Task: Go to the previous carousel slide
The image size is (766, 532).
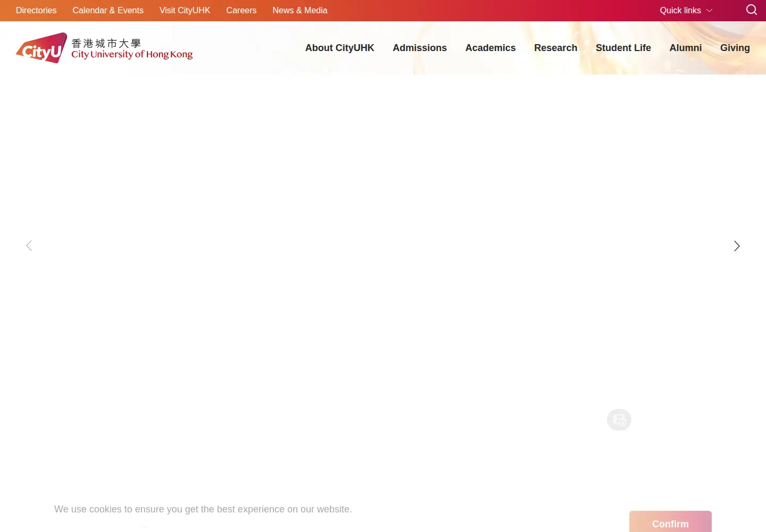Action: [x=29, y=246]
